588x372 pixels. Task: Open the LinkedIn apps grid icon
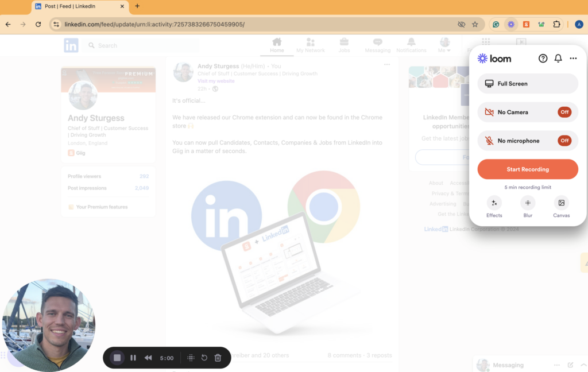(486, 42)
